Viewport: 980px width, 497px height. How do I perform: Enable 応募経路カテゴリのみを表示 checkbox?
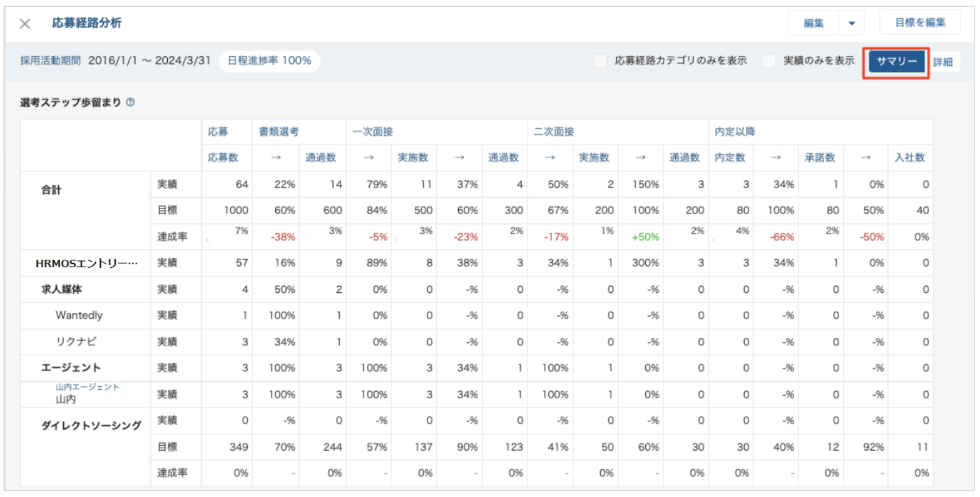click(600, 61)
